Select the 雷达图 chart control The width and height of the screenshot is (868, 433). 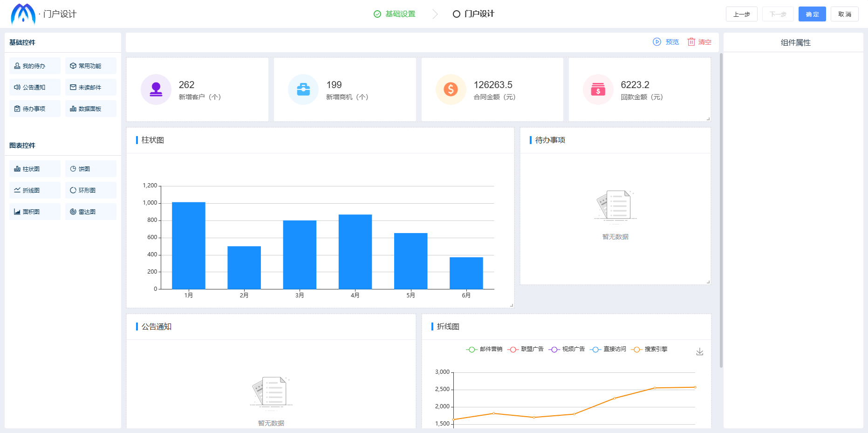click(x=91, y=212)
